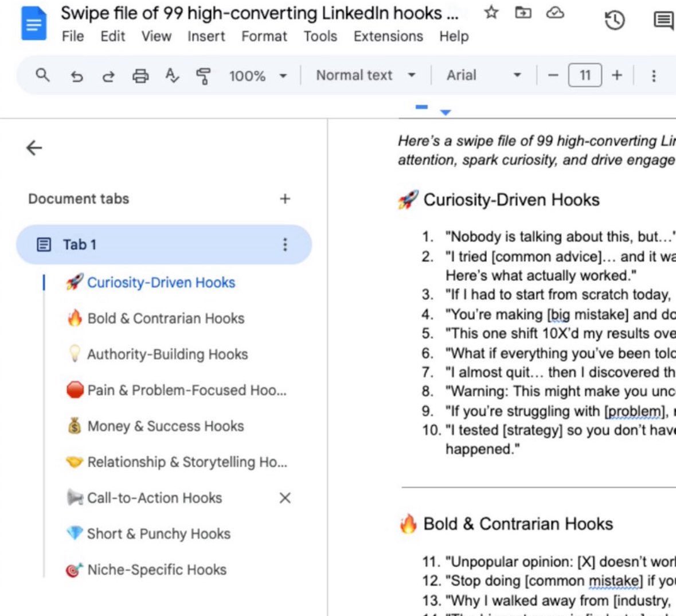Open the Google Docs home icon
676x616 pixels.
pyautogui.click(x=34, y=24)
